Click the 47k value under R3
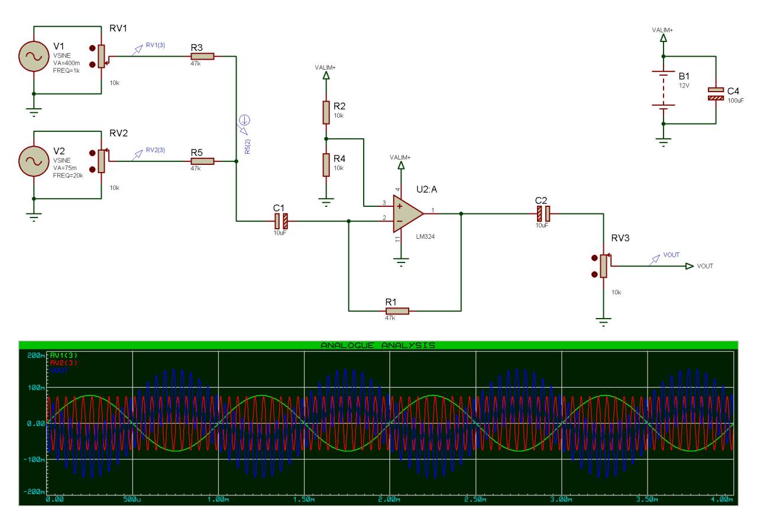 click(195, 64)
